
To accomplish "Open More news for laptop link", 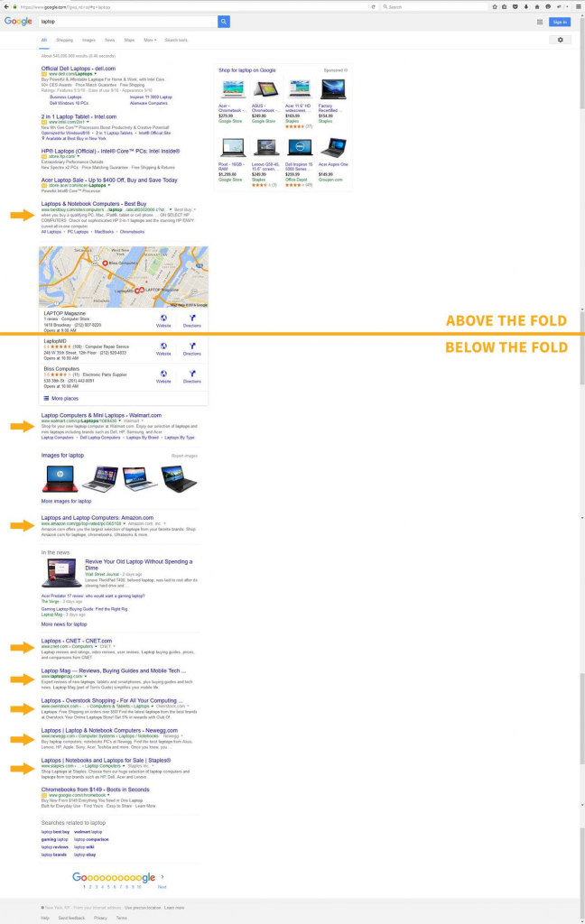I will (64, 624).
